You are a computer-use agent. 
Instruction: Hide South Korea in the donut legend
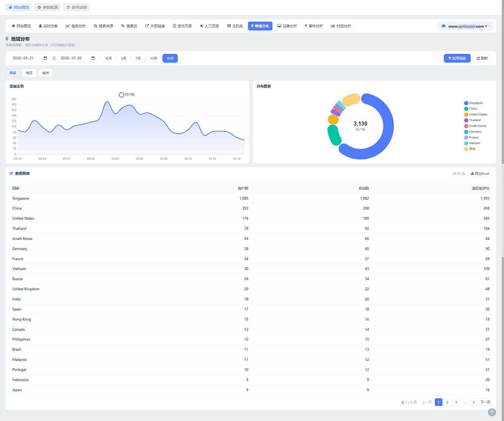click(x=475, y=126)
